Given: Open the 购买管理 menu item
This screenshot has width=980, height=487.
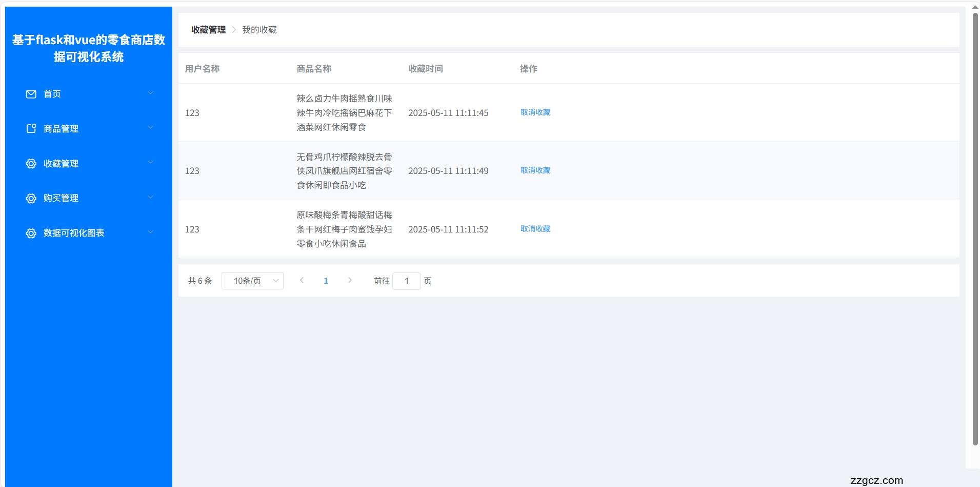Looking at the screenshot, I should (60, 198).
